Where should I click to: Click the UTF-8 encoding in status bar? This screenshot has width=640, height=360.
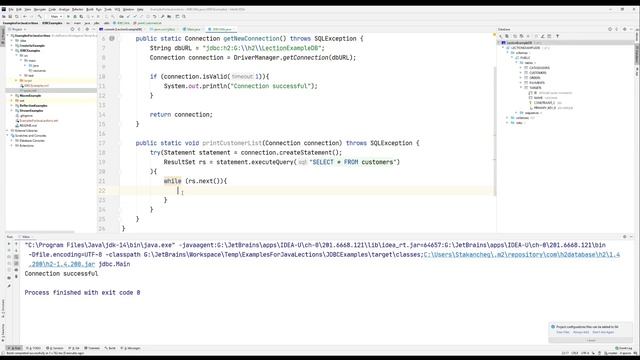tap(585, 353)
